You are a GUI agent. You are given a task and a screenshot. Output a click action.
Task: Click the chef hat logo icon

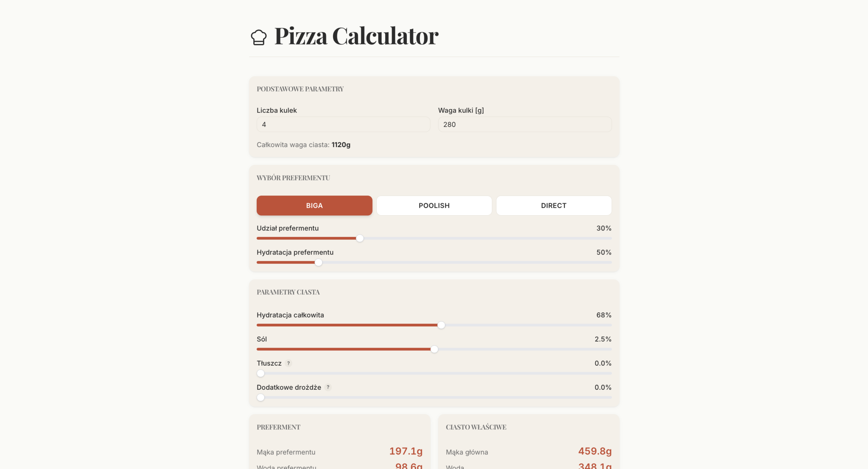click(259, 37)
